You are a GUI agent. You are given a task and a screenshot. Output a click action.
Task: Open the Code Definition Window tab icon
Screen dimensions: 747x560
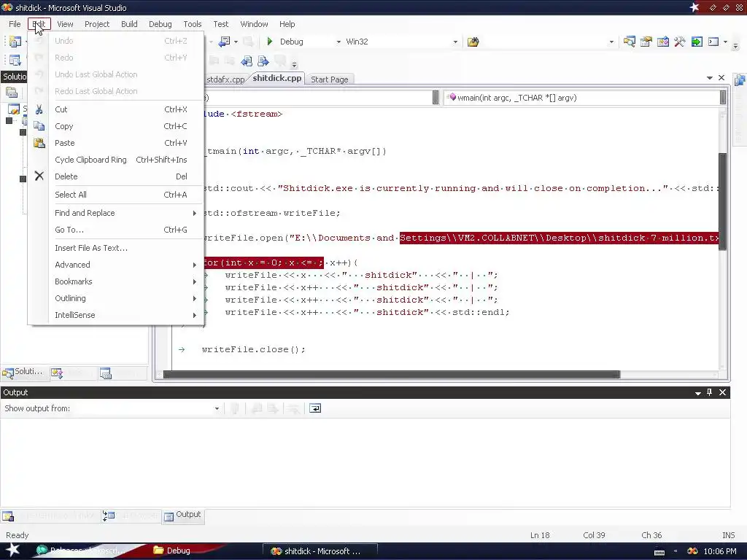point(8,516)
